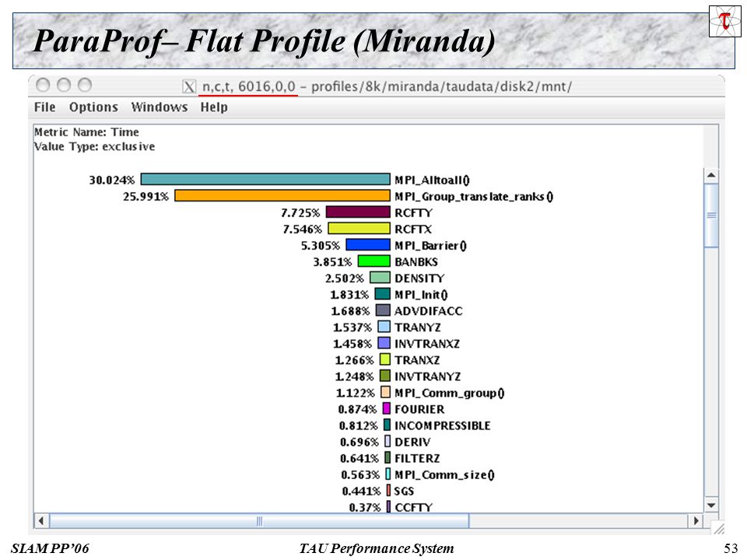Click the FILTERZ dark green bar
This screenshot has width=747, height=560.
point(388,457)
